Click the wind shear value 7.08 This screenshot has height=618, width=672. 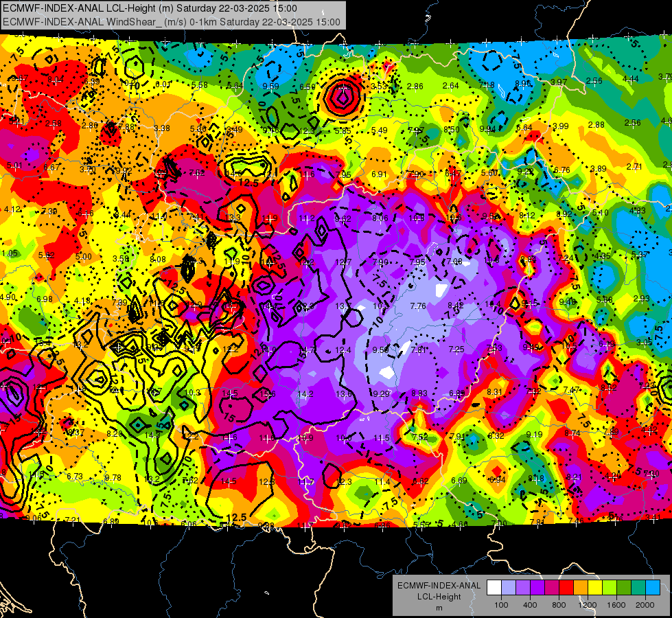pyautogui.click(x=454, y=261)
